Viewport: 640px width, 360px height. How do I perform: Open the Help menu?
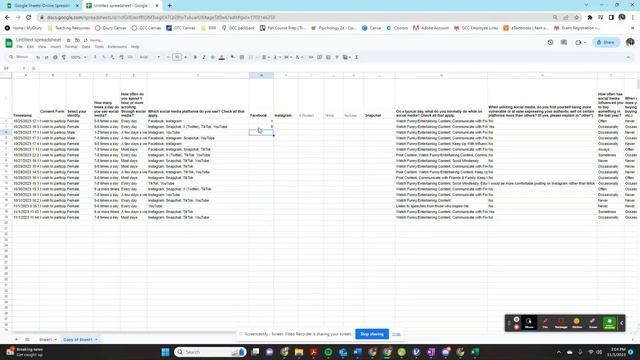coord(135,47)
